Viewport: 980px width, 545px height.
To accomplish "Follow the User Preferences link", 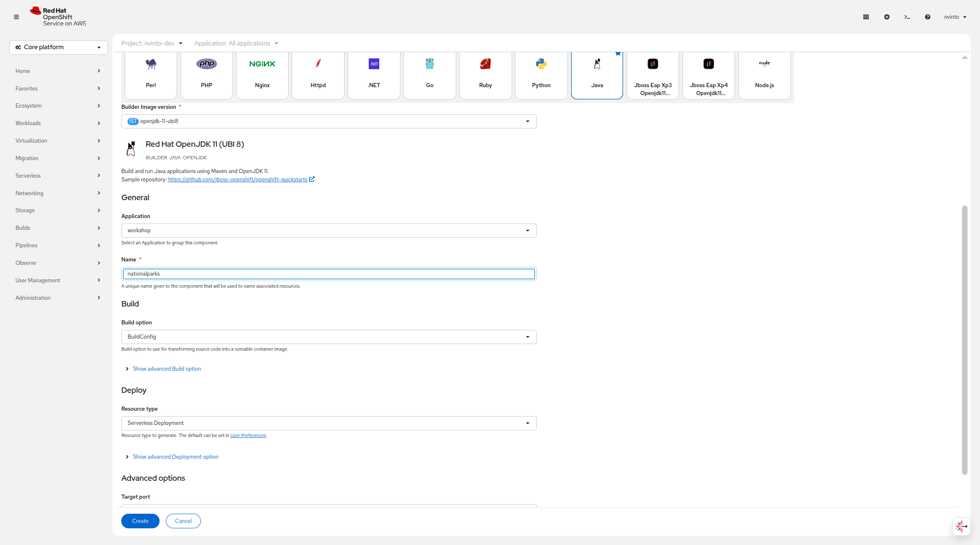I will [x=248, y=436].
